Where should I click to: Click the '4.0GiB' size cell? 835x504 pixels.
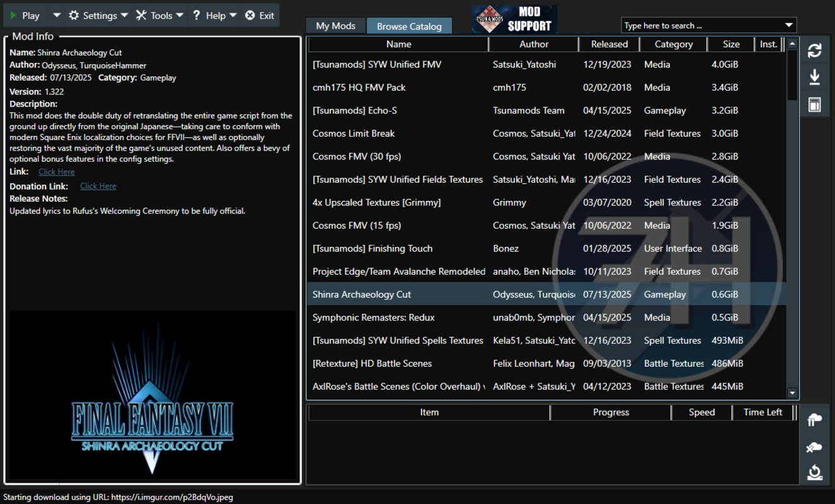tap(725, 64)
